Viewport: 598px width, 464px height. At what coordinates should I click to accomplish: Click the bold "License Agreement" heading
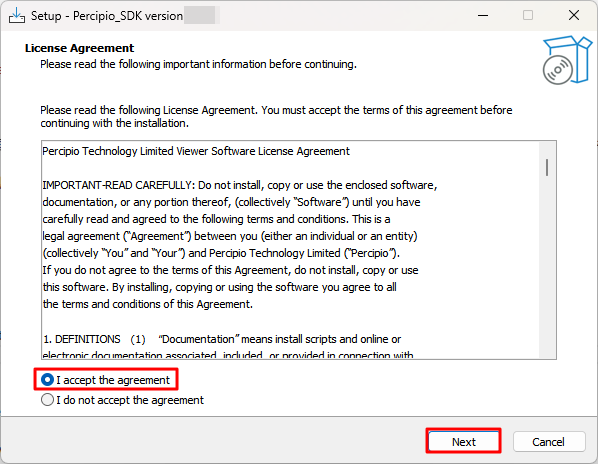[x=79, y=48]
